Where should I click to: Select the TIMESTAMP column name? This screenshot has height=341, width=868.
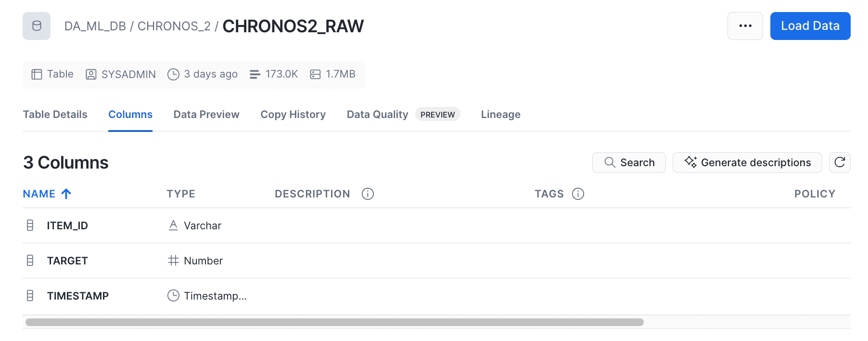(x=78, y=296)
